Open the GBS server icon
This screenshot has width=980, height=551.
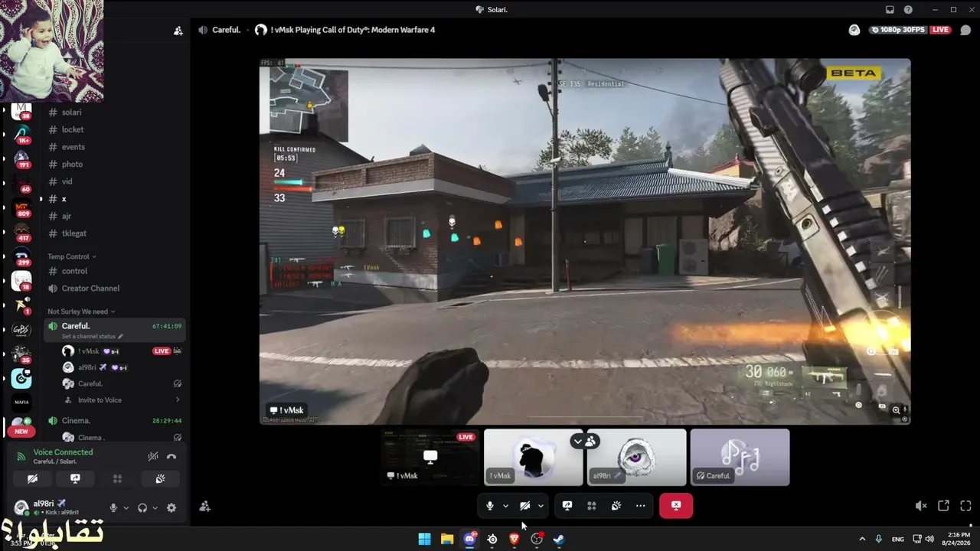click(21, 330)
